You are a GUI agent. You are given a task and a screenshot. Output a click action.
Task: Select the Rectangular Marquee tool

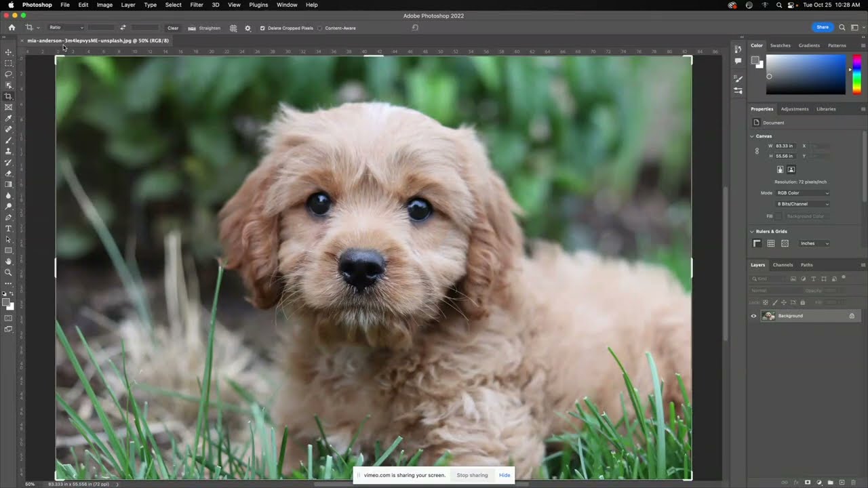[9, 62]
